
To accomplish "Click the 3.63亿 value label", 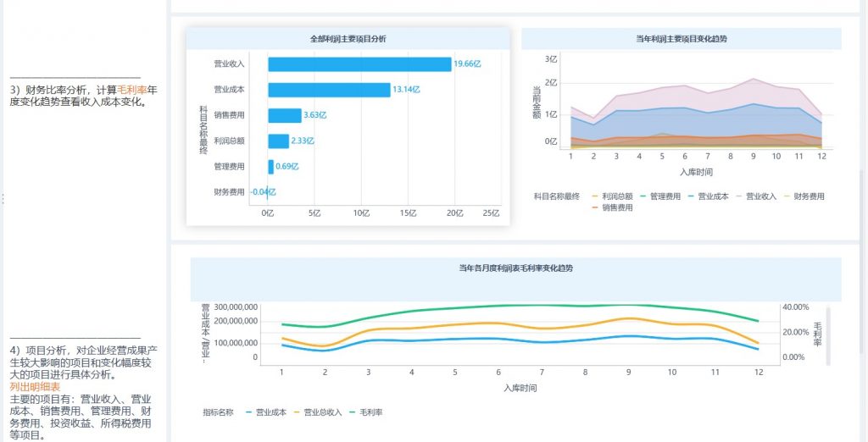I will tap(315, 115).
